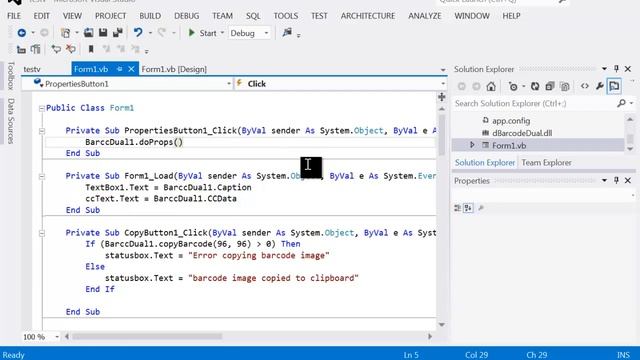Click the Open File toolbar icon
The height and width of the screenshot is (360, 640).
pyautogui.click(x=88, y=33)
